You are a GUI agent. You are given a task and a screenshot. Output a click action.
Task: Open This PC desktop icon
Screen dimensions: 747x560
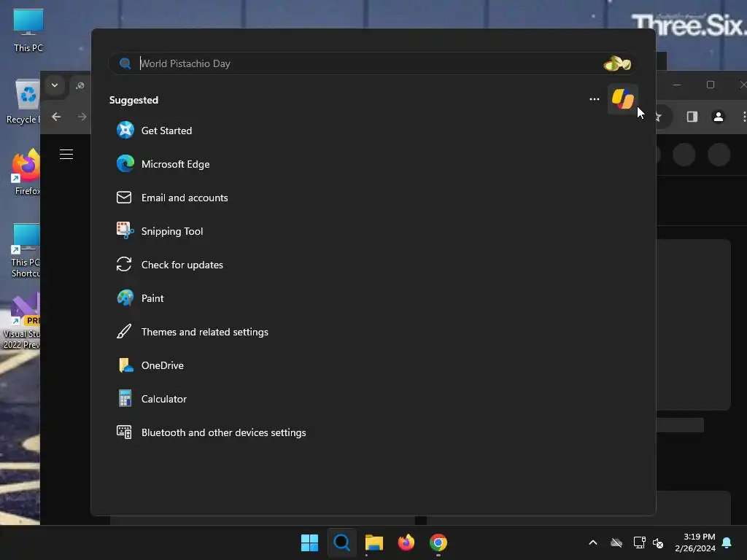click(x=28, y=30)
